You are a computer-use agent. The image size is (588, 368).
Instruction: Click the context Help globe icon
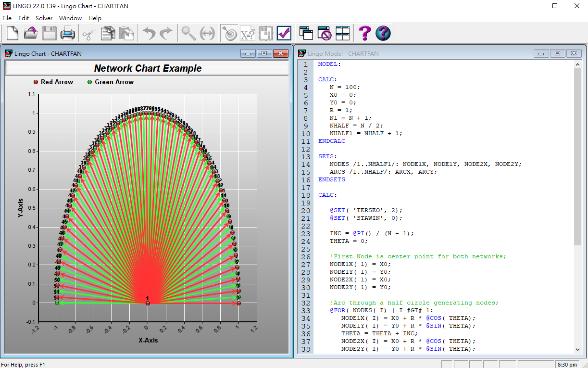(x=383, y=33)
